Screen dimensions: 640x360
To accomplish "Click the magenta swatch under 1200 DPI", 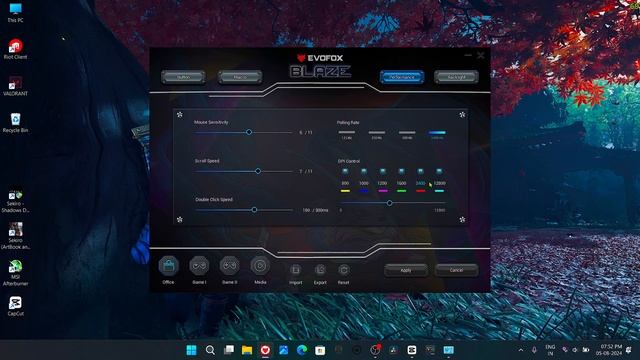I will 383,191.
